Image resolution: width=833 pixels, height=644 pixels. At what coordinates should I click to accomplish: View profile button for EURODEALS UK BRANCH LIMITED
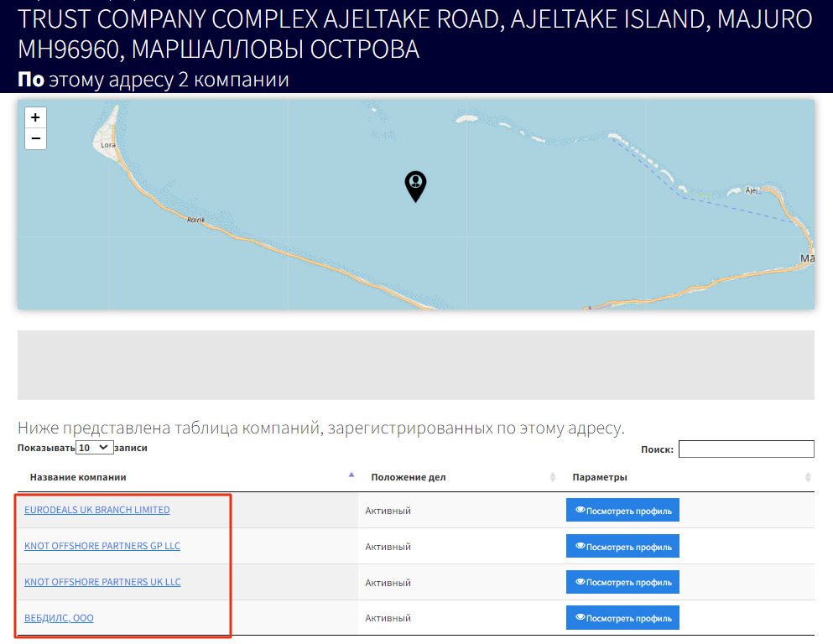tap(622, 510)
